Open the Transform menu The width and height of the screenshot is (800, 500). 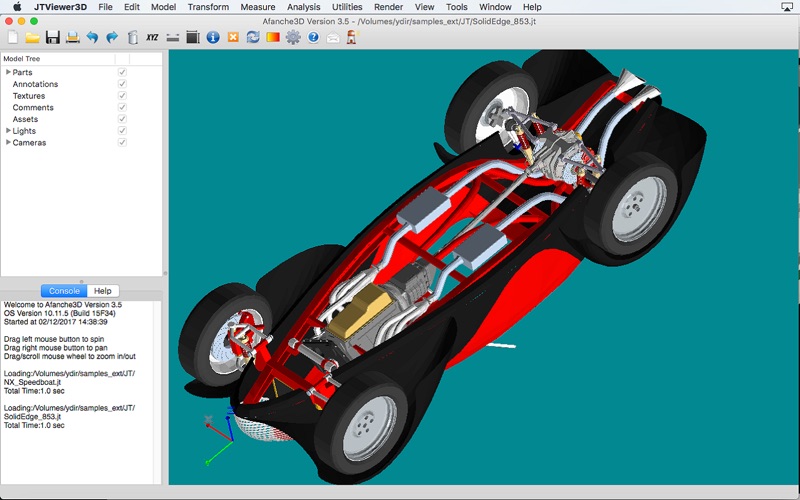[208, 7]
